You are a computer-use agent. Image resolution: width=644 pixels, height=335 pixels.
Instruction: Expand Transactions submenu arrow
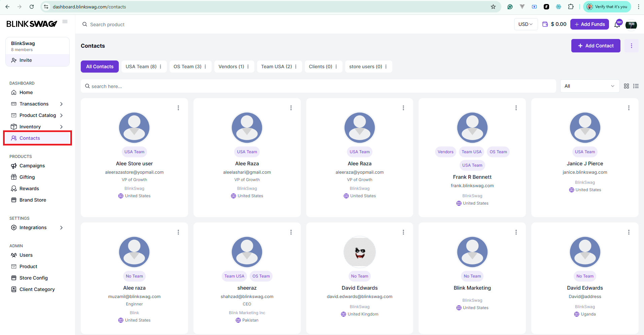click(x=61, y=104)
